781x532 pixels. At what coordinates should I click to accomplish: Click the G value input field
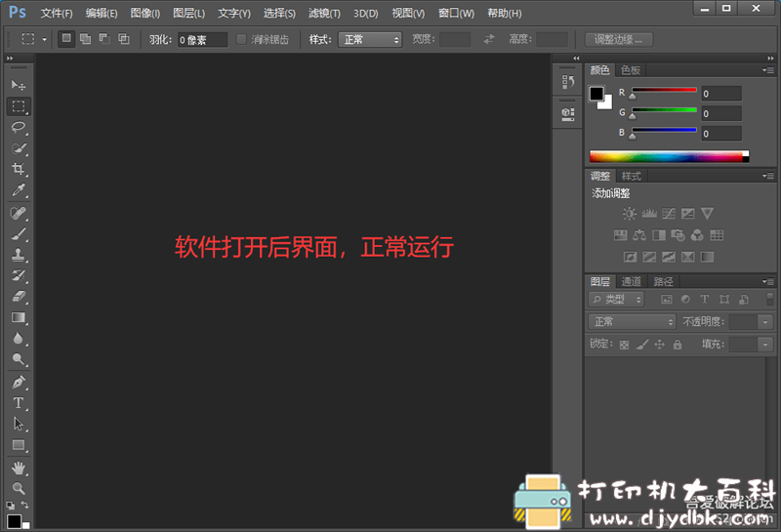click(721, 113)
